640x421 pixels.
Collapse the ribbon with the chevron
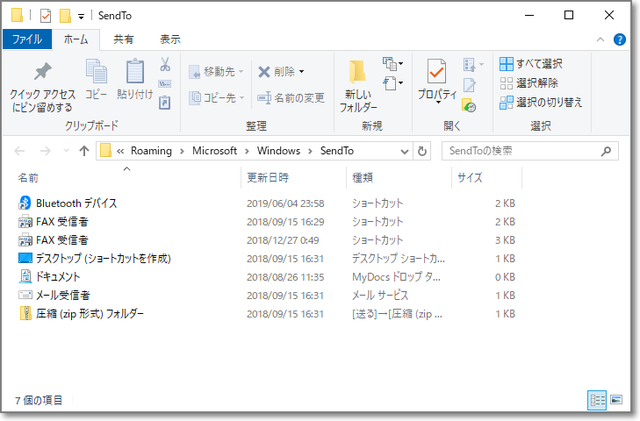(x=597, y=40)
